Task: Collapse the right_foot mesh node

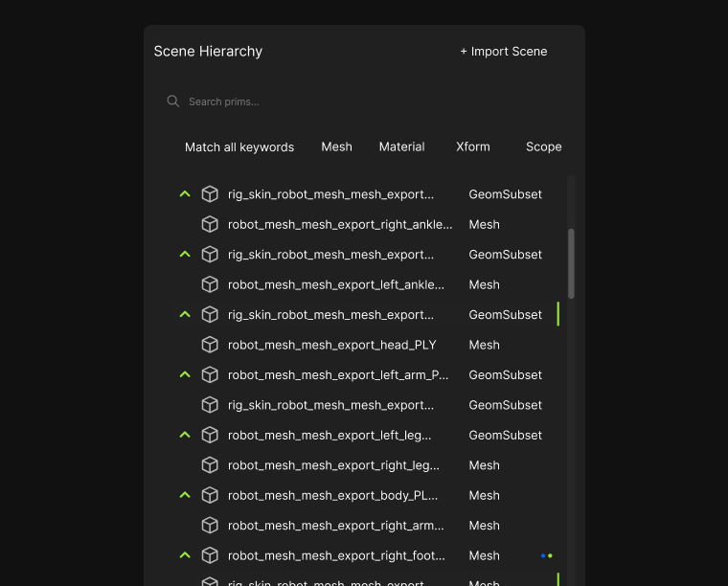Action: coord(185,555)
